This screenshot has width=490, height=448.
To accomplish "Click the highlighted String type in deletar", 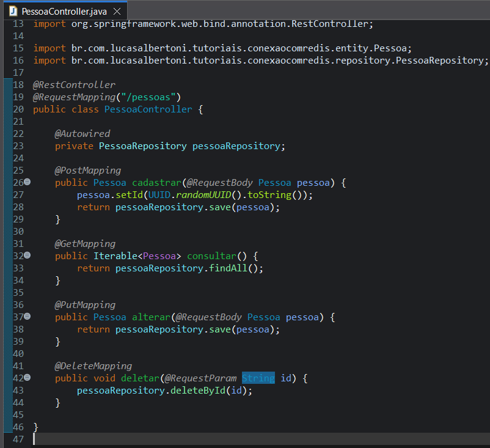I will pyautogui.click(x=258, y=378).
